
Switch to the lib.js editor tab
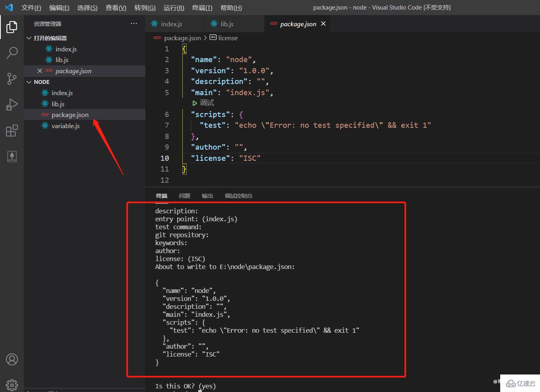235,24
